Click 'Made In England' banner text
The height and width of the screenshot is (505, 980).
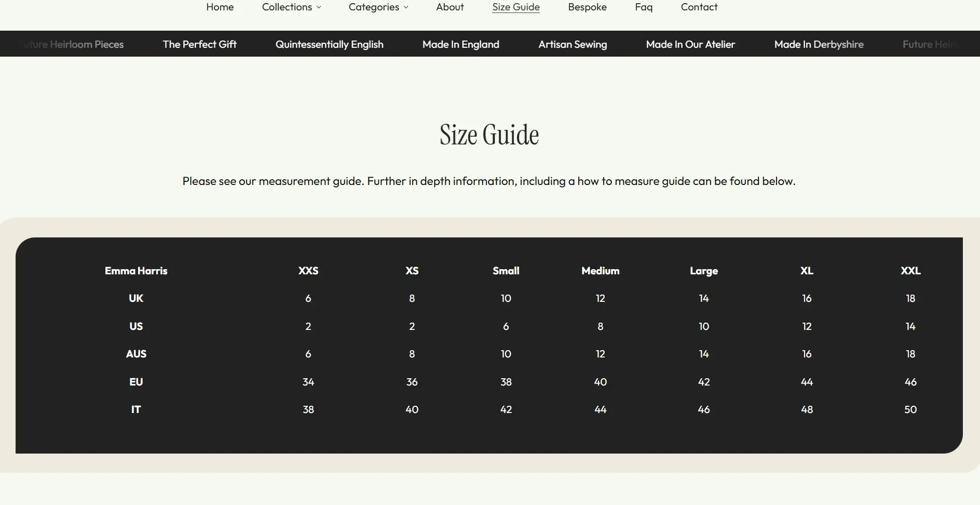coord(460,44)
